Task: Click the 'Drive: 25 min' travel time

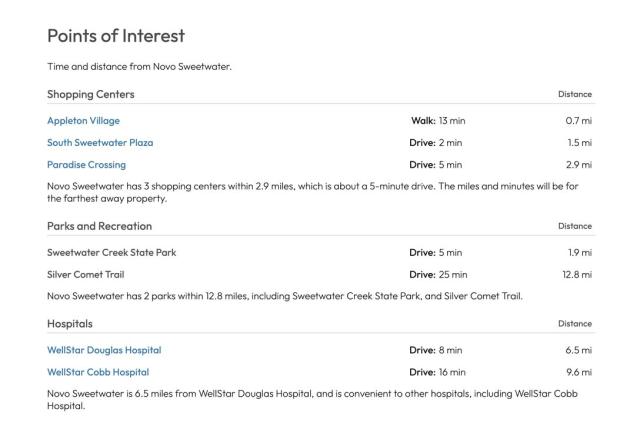Action: pyautogui.click(x=438, y=274)
